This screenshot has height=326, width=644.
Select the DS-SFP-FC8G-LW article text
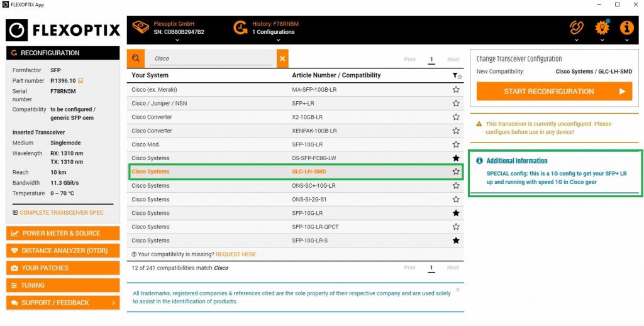pos(314,158)
